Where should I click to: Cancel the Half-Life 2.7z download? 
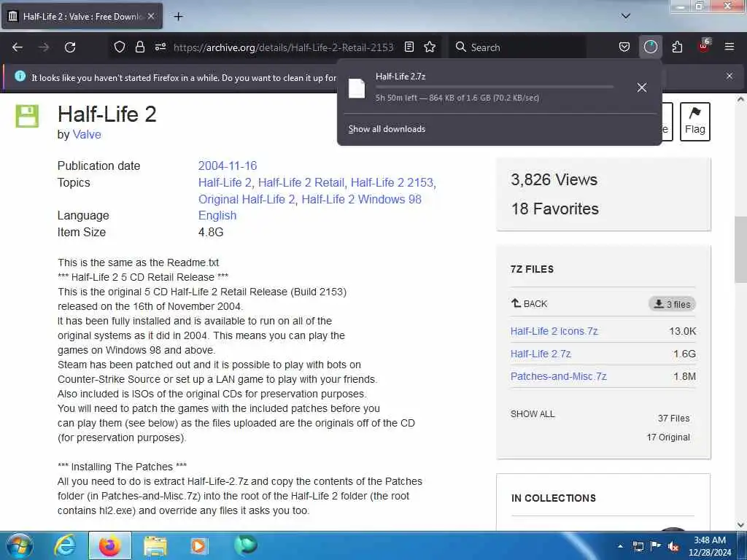click(x=642, y=87)
